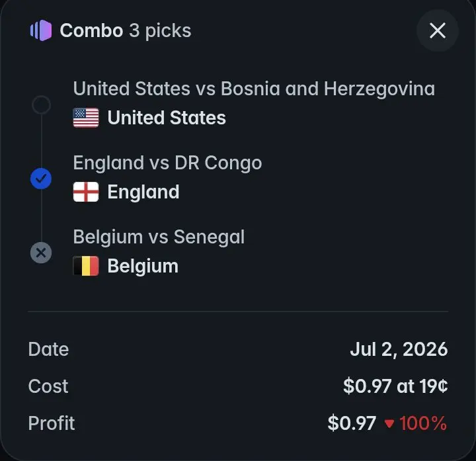Click the red 100% loss percentage
The width and height of the screenshot is (476, 461).
(x=423, y=423)
